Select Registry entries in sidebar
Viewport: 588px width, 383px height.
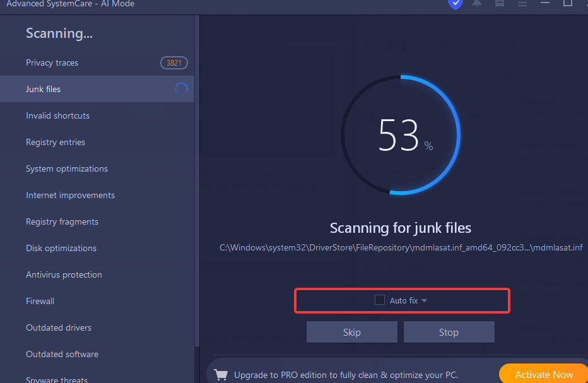(x=97, y=142)
